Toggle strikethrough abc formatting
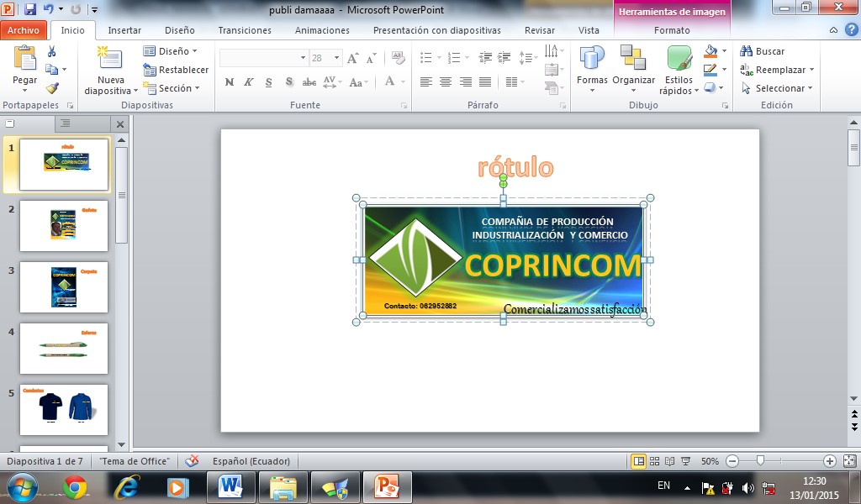 [309, 82]
